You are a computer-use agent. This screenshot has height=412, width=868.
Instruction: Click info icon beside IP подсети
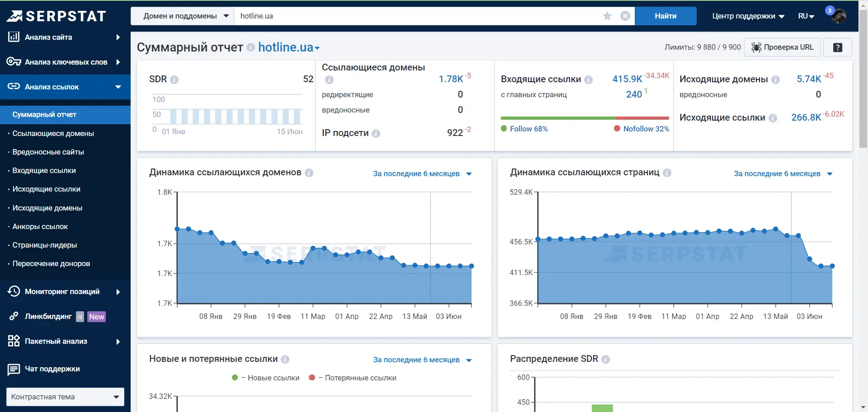click(376, 134)
